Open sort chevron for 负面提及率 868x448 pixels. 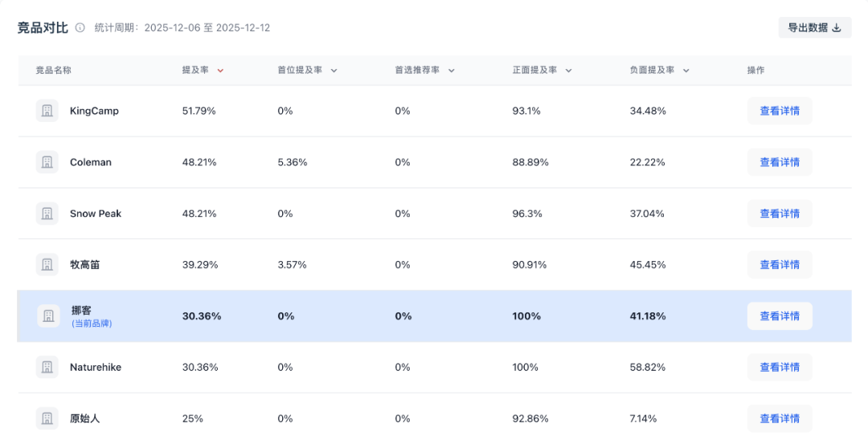[x=686, y=71]
